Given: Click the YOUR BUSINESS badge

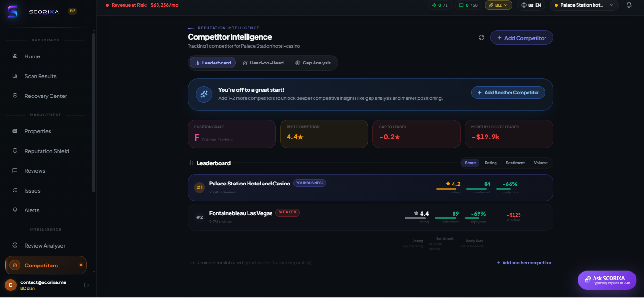Looking at the screenshot, I should click(x=310, y=183).
